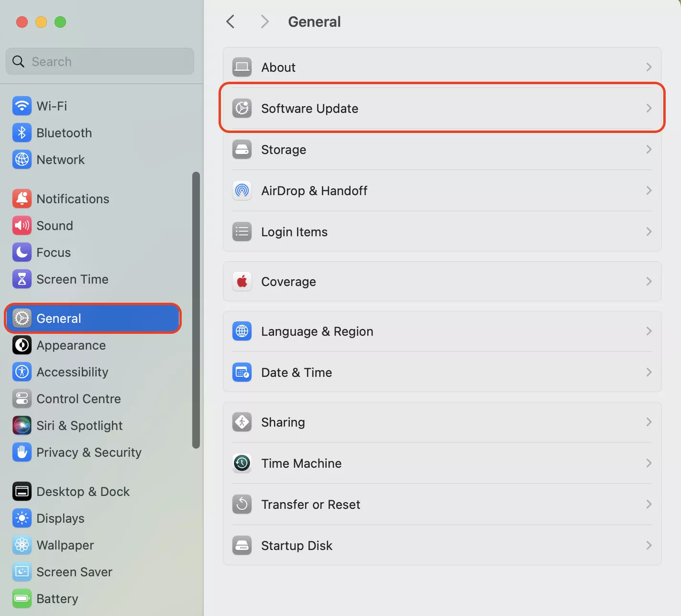
Task: Click the Transfer or Reset chevron
Action: tap(649, 504)
